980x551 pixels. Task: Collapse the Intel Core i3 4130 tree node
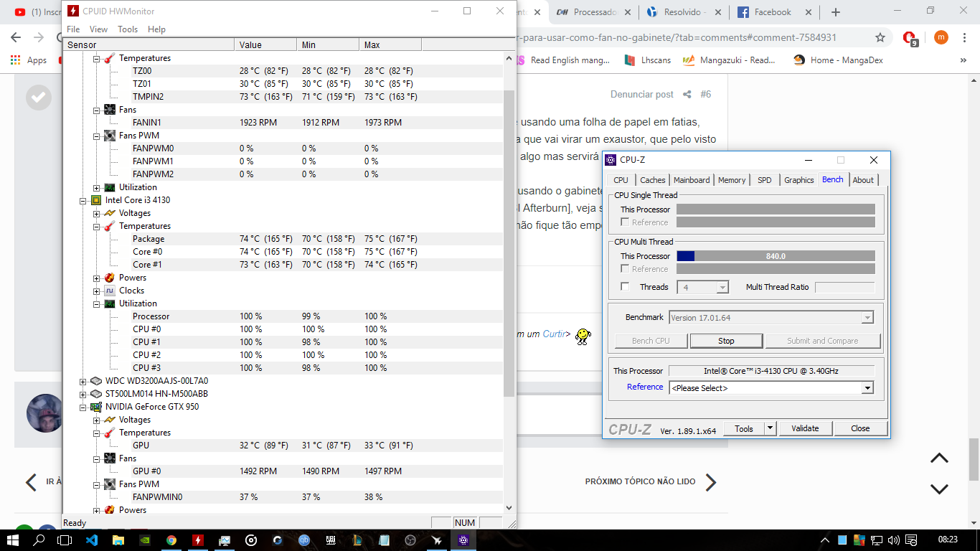click(x=83, y=200)
